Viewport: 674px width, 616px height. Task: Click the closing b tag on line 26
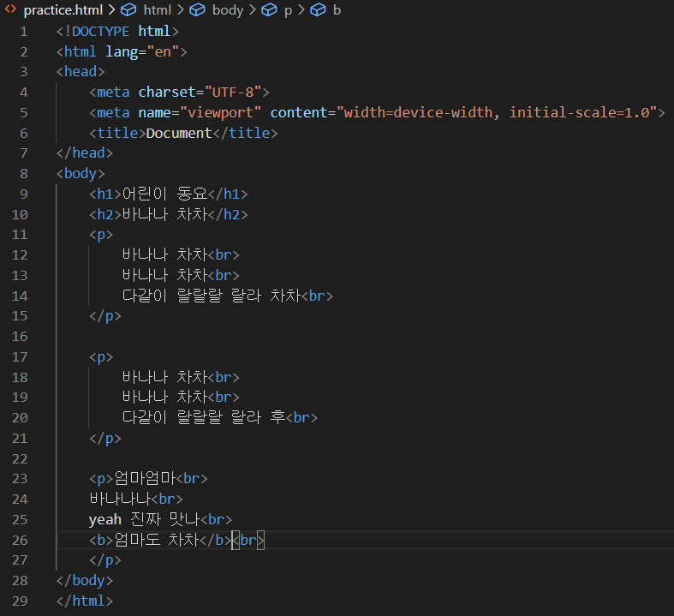click(216, 541)
